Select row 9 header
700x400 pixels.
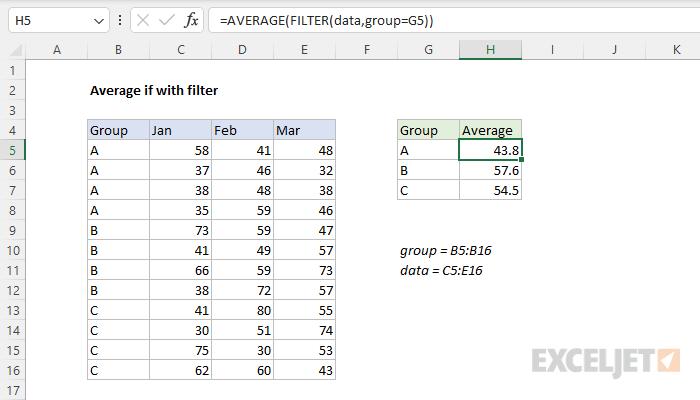pyautogui.click(x=12, y=230)
